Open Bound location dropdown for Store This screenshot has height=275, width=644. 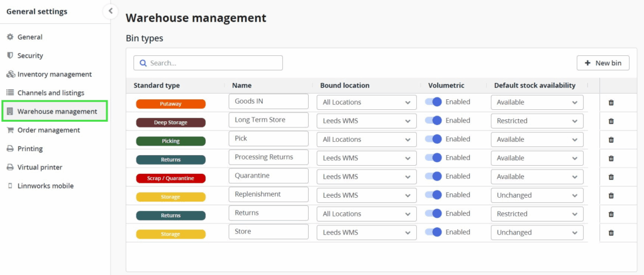tap(367, 232)
